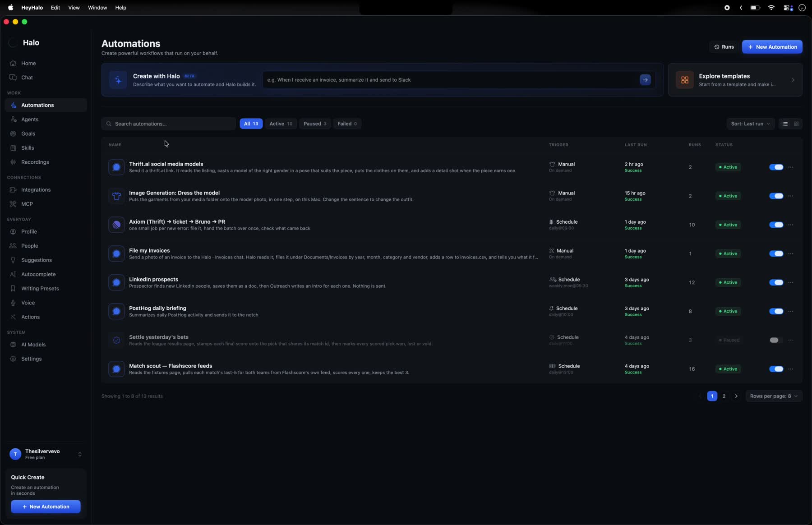Open the Edit menu in the menu bar
Image resolution: width=812 pixels, height=525 pixels.
55,8
